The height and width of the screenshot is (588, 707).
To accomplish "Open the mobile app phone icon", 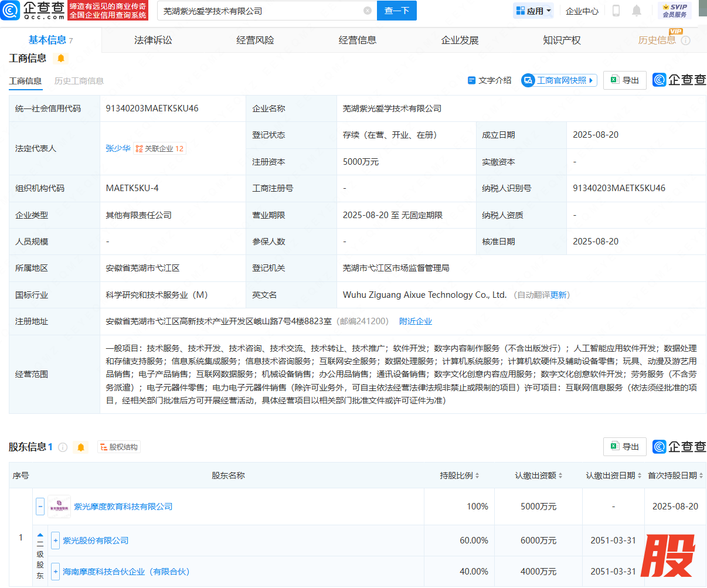I will [616, 11].
